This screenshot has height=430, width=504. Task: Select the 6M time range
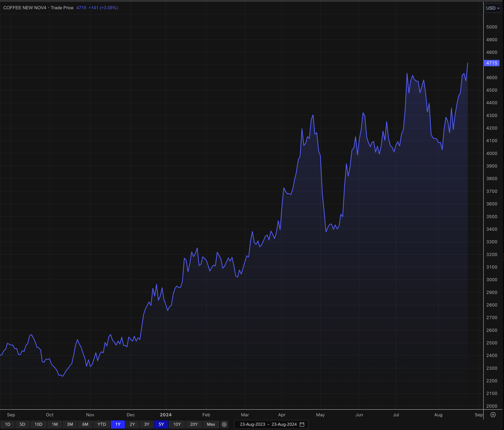pos(85,424)
